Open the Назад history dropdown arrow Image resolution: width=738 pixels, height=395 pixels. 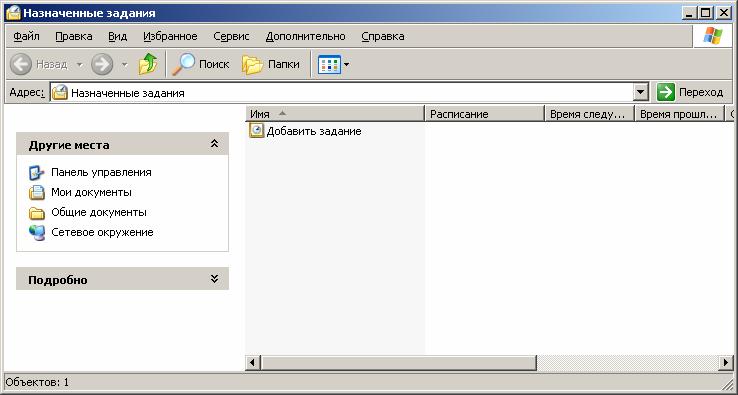point(80,64)
